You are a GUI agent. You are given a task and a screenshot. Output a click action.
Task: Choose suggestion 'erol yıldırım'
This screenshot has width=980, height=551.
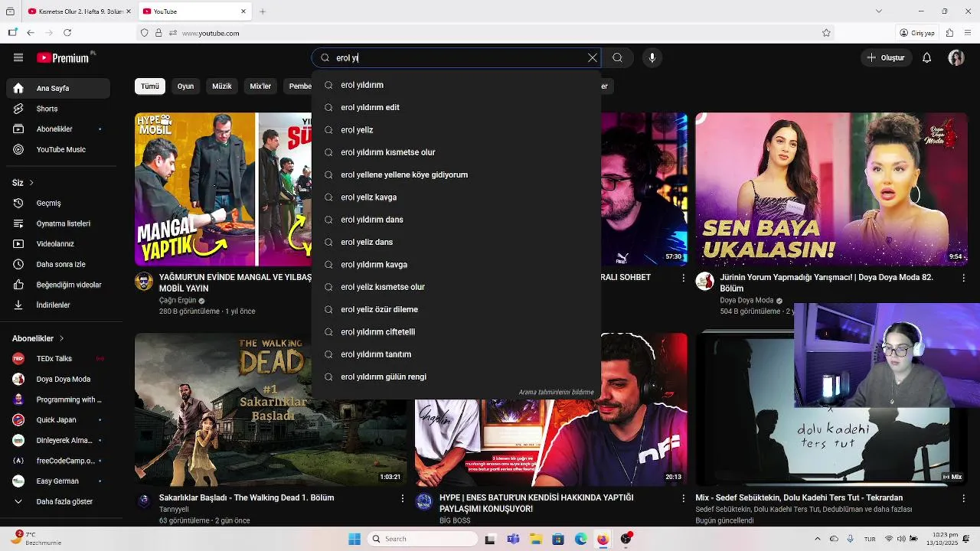coord(456,85)
